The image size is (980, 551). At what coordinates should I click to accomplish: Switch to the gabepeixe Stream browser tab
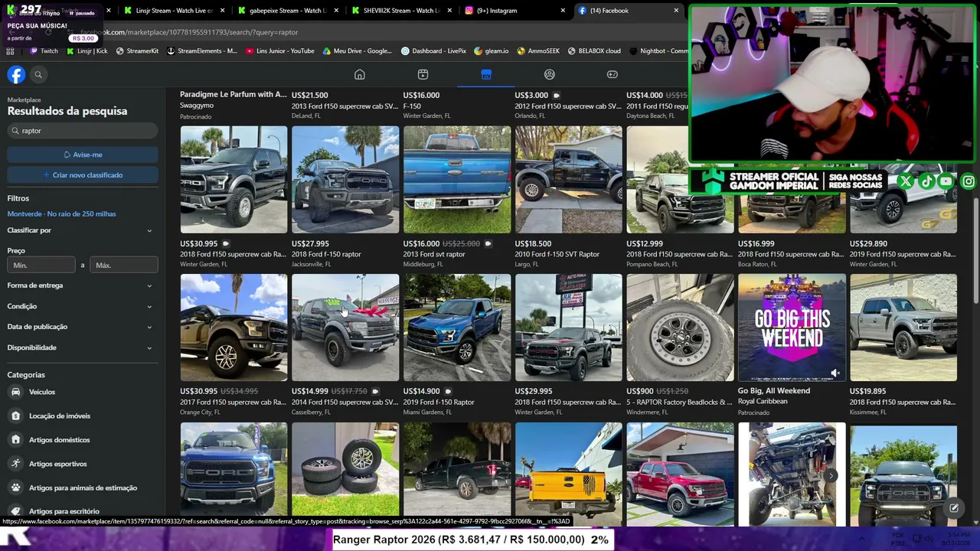point(287,11)
